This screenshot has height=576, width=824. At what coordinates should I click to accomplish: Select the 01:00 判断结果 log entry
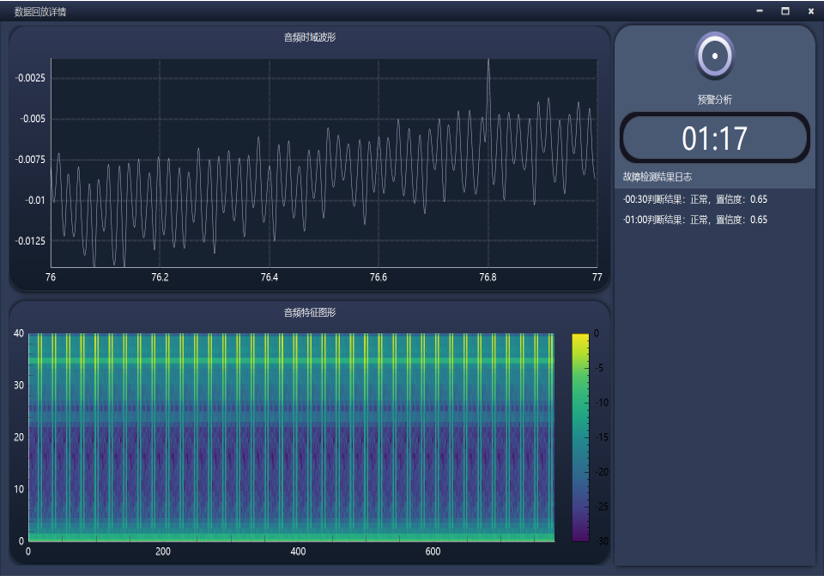[695, 220]
